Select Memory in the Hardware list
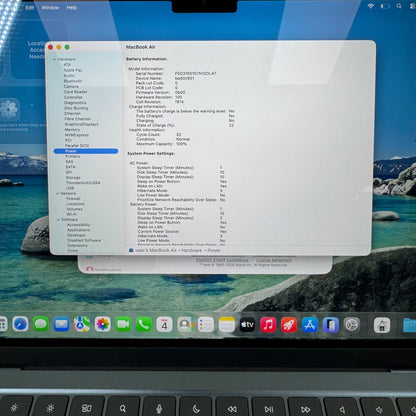The image size is (416, 416). [72, 130]
